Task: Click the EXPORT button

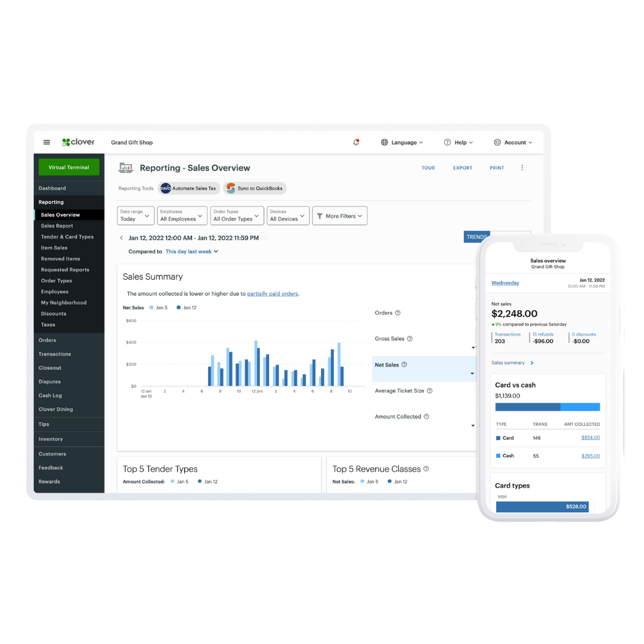Action: (x=463, y=168)
